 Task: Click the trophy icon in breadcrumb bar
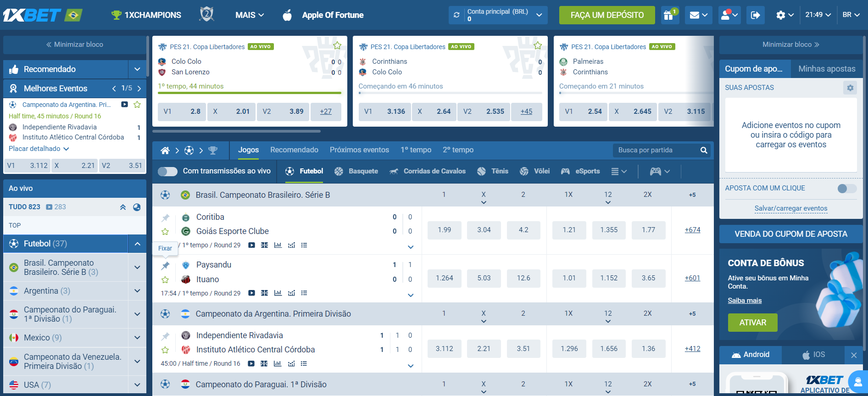(213, 150)
